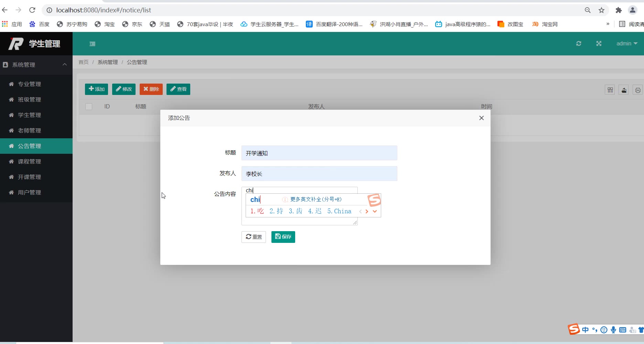Open 学生管理 in the sidebar
The height and width of the screenshot is (344, 644).
36,115
